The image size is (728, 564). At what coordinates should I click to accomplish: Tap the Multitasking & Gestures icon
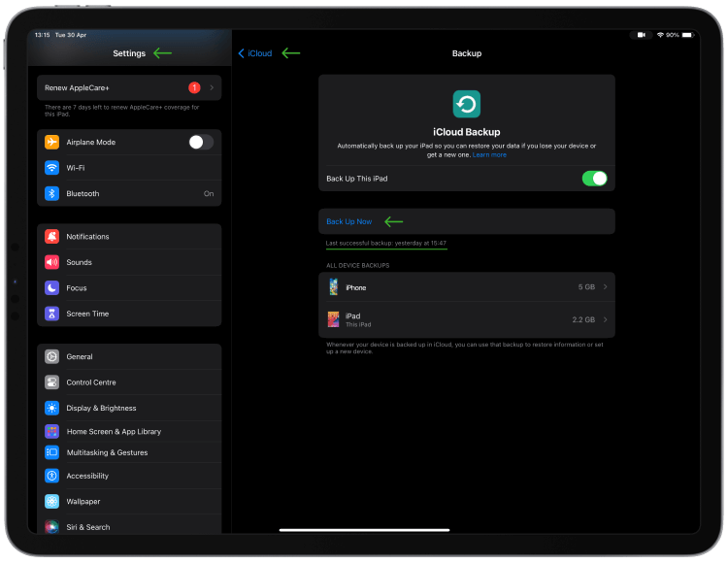point(51,452)
